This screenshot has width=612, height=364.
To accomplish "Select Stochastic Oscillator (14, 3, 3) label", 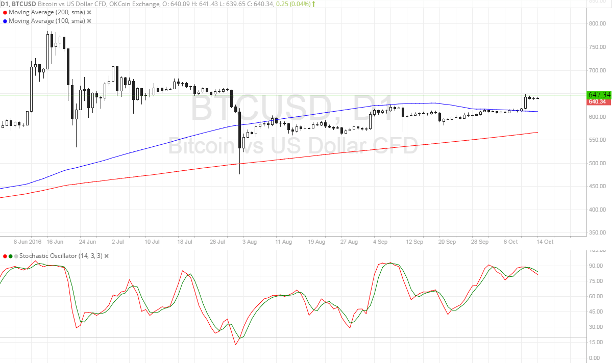I will point(61,256).
